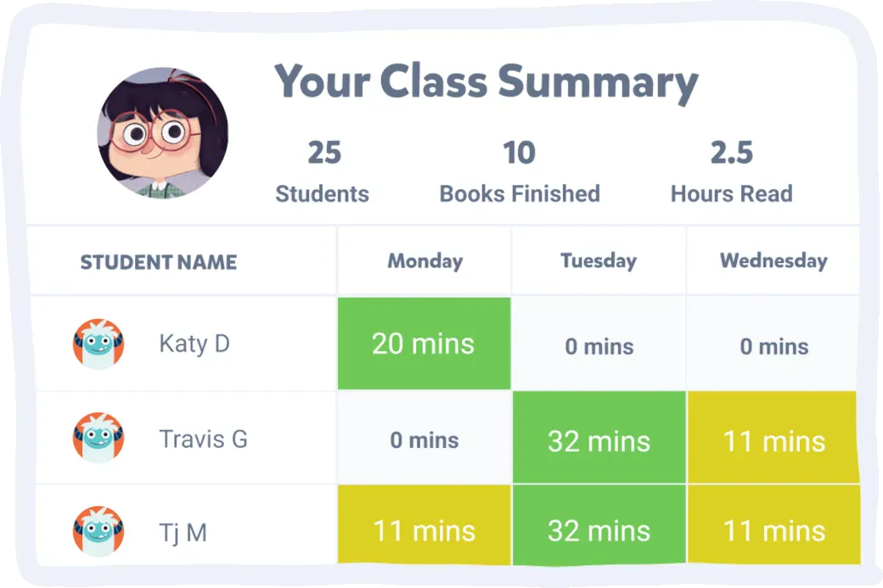Click Travis G's 0 mins Monday cell

424,440
